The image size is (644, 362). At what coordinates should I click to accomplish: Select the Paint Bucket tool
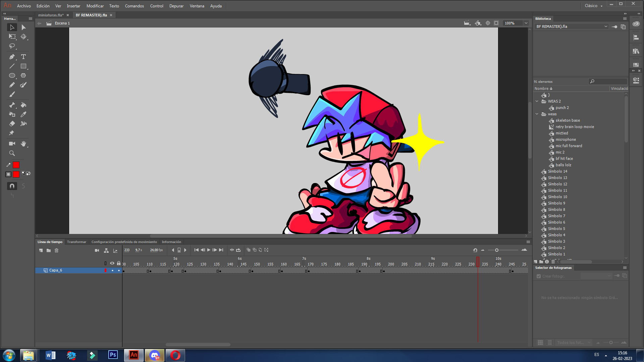click(23, 104)
